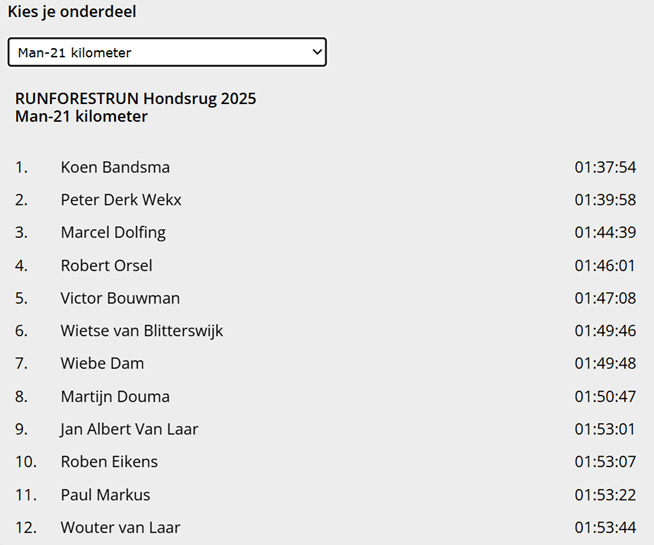The width and height of the screenshot is (654, 545).
Task: Click Roben Eikens name
Action: pyautogui.click(x=109, y=462)
